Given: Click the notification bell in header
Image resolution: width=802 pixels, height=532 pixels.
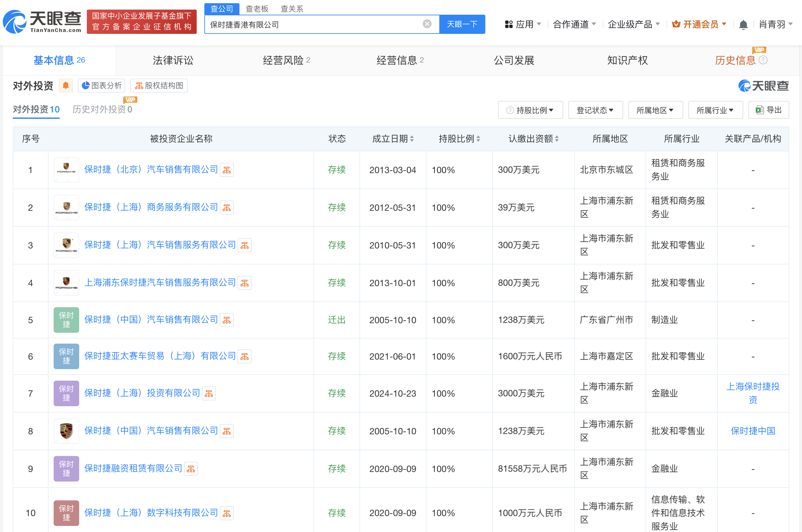Looking at the screenshot, I should click(x=743, y=24).
